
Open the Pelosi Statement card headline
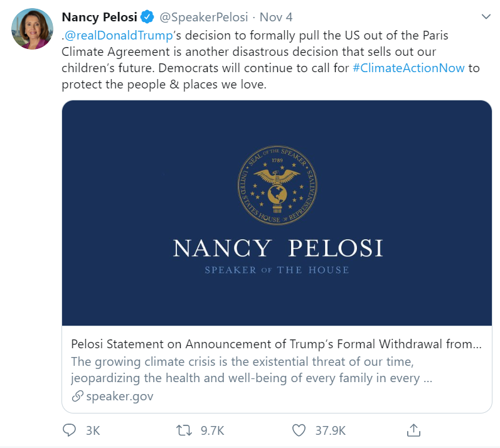(276, 344)
